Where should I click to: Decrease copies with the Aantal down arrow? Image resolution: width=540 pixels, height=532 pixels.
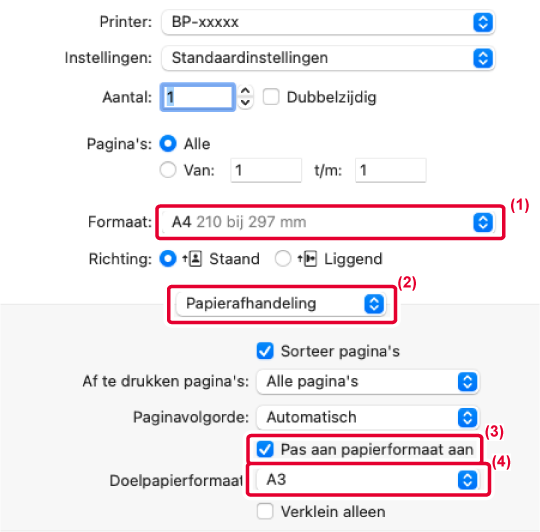pos(245,103)
